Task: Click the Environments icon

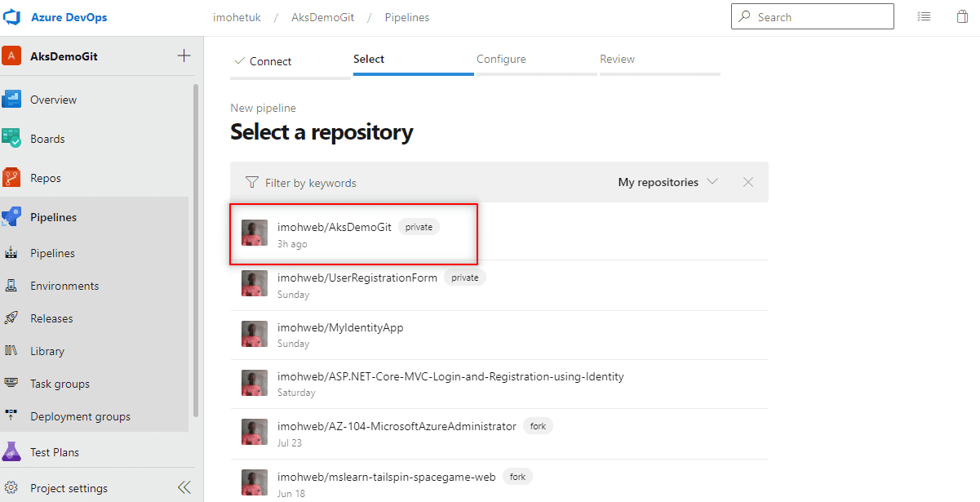Action: tap(11, 286)
